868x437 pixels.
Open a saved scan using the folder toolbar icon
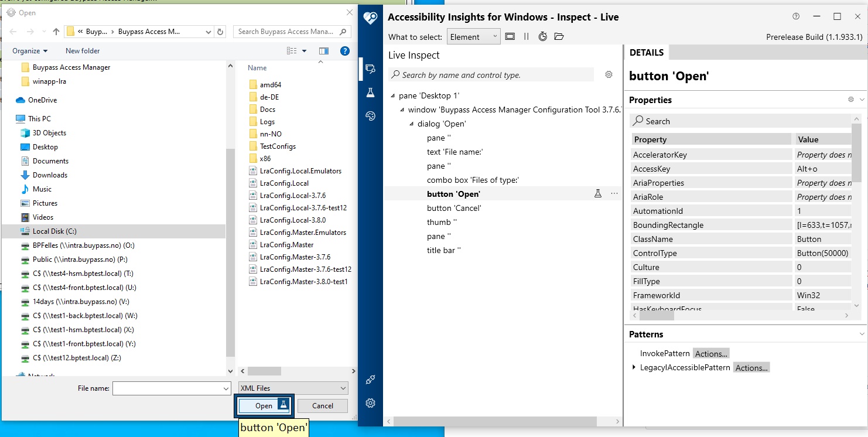(x=558, y=36)
